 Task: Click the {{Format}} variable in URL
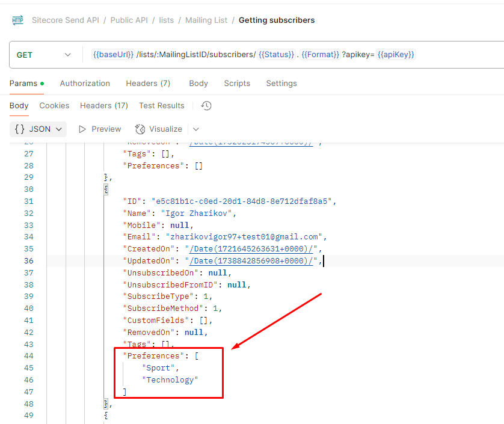coord(320,55)
